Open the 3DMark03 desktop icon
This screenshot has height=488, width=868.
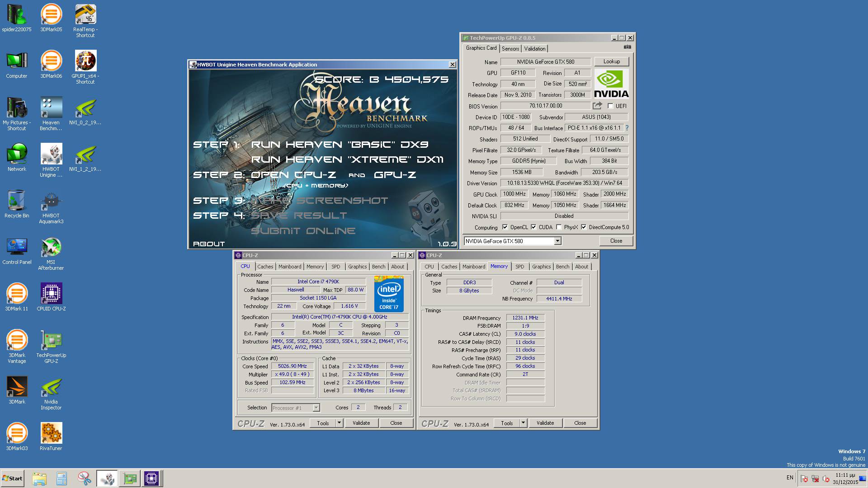pos(17,437)
